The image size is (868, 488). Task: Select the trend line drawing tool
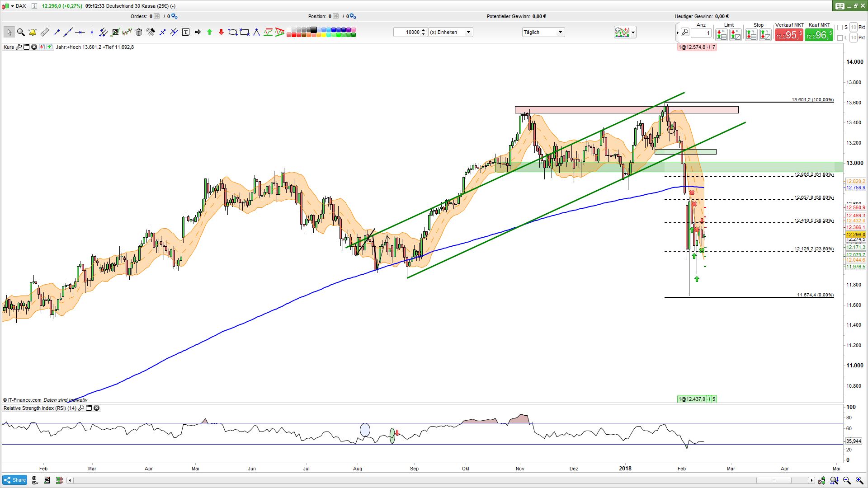(x=68, y=32)
